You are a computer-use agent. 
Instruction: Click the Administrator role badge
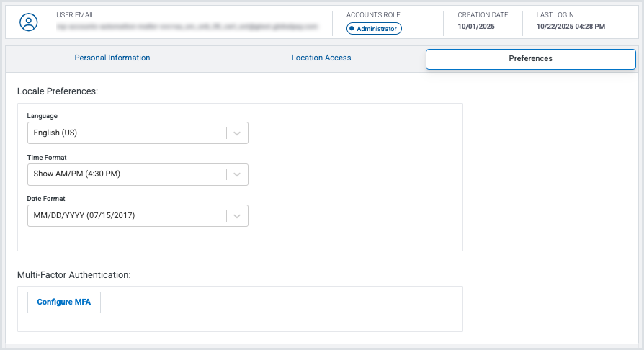(x=374, y=28)
